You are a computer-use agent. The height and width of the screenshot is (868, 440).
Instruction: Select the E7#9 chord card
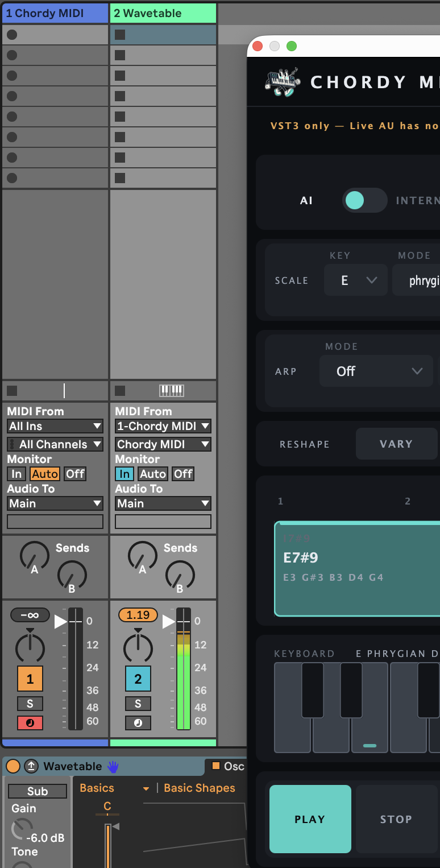point(358,569)
